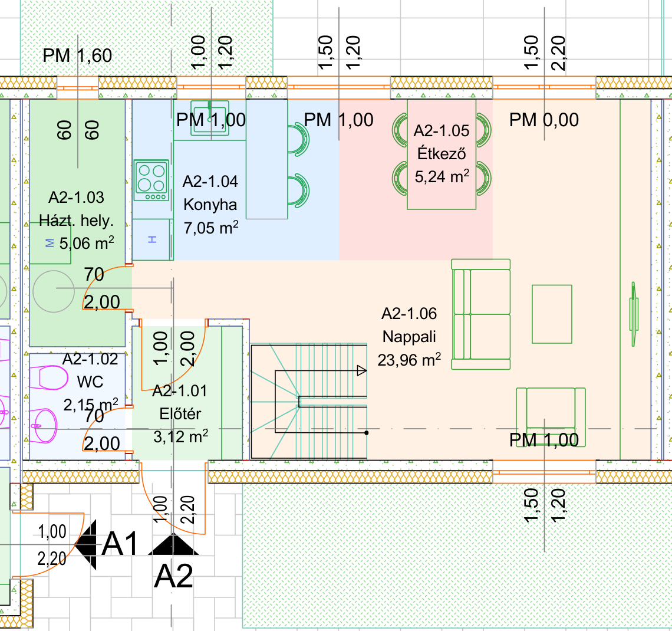Click the 5,06 m² area value
672x631 pixels.
[87, 243]
